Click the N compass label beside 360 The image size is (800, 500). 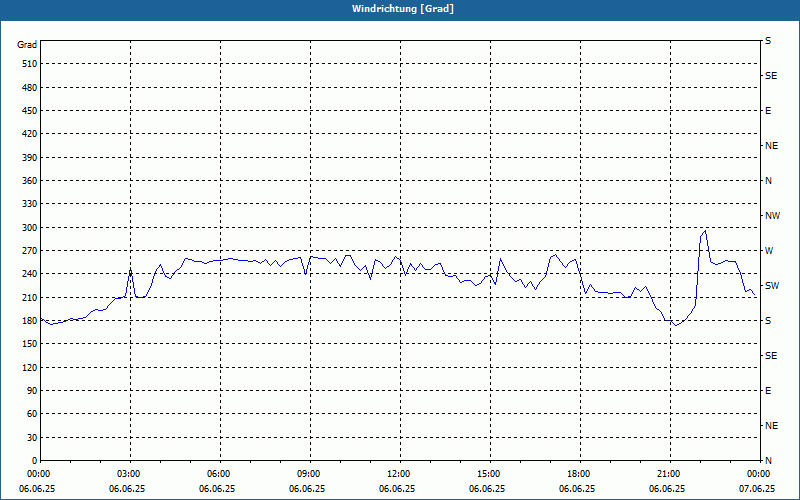[768, 181]
